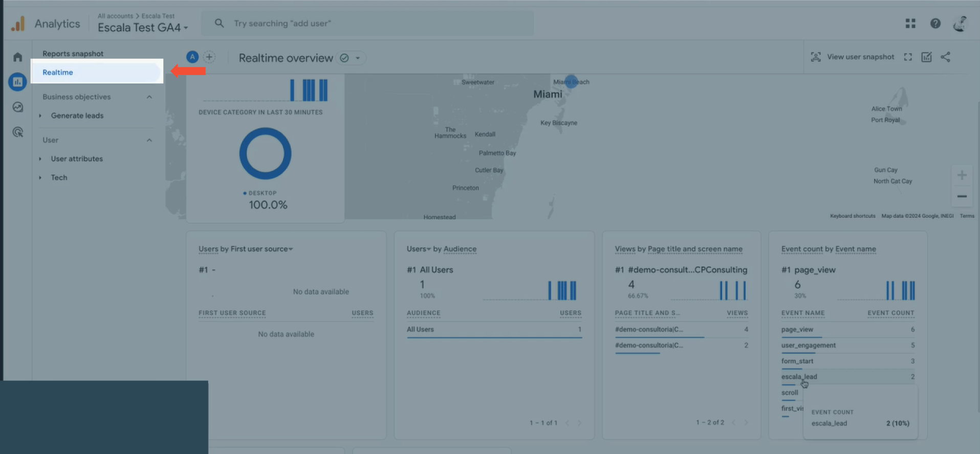Click the First User Source column header
Screen dimensions: 980x454
[232, 313]
